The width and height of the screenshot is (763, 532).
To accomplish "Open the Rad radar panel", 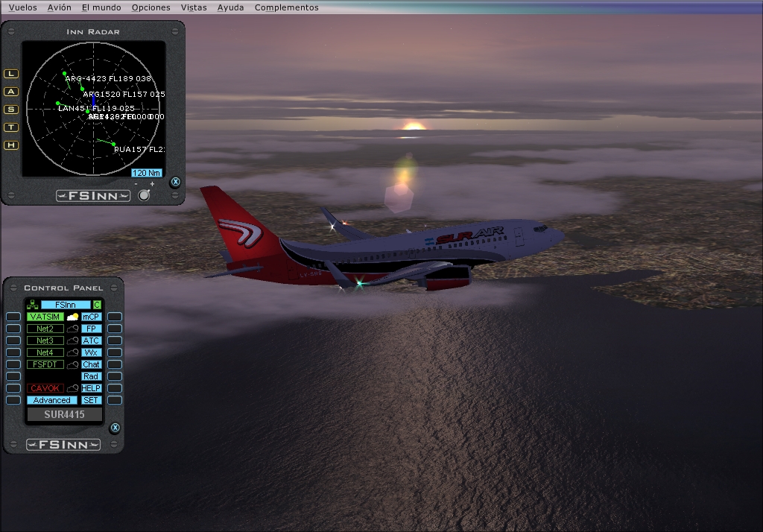I will coord(91,376).
